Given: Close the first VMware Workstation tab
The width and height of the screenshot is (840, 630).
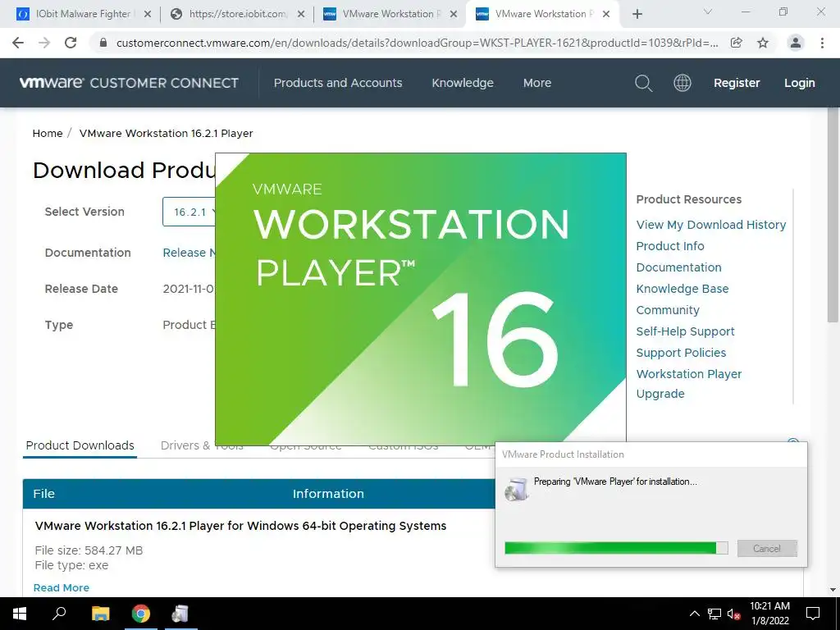Looking at the screenshot, I should [454, 14].
